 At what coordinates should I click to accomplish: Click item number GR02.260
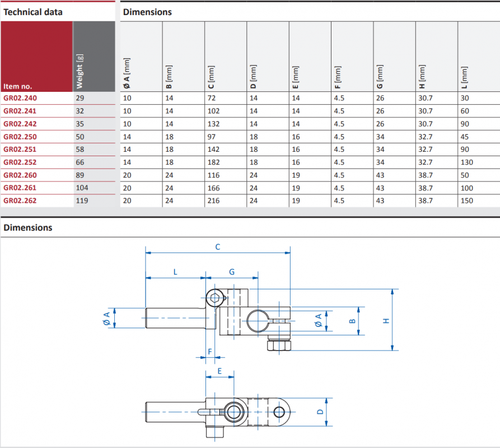[x=20, y=175]
